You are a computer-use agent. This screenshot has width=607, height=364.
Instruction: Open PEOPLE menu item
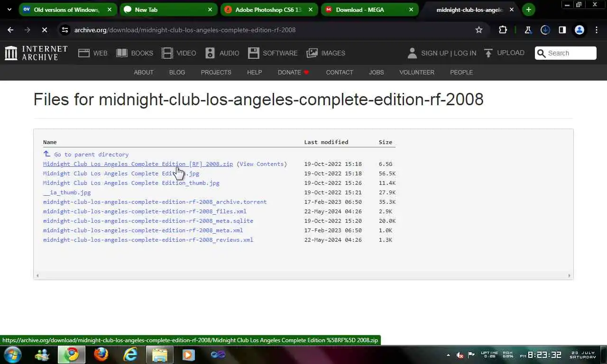(461, 73)
